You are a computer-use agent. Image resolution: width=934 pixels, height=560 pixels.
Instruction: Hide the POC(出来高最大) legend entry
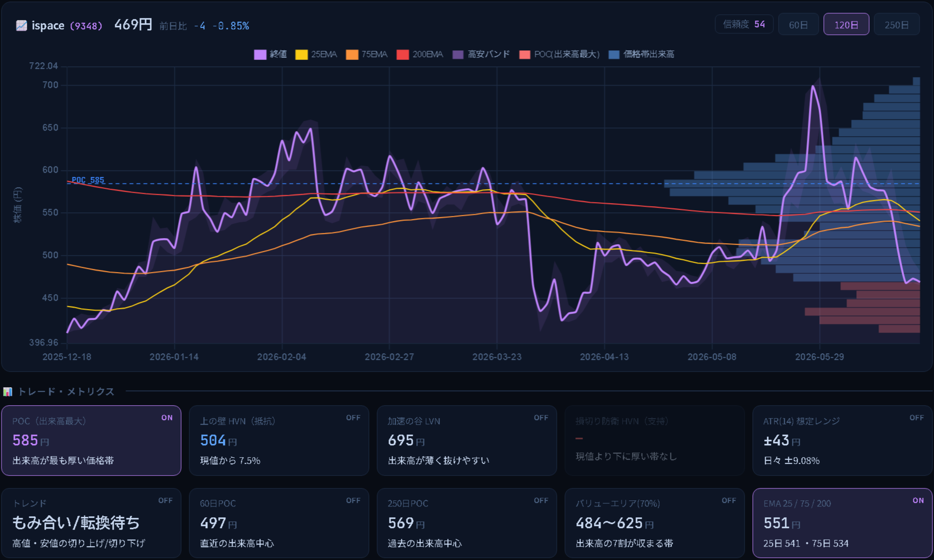tap(559, 55)
